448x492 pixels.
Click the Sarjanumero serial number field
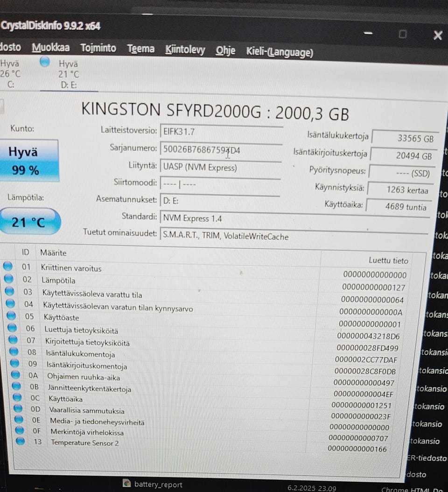tap(221, 149)
